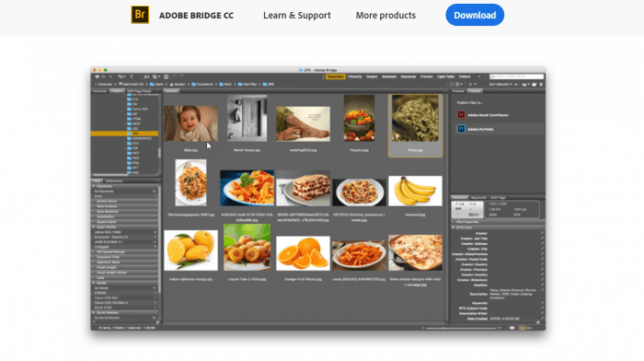Image resolution: width=644 pixels, height=361 pixels.
Task: Toggle the No Model filter
Action: (124, 288)
